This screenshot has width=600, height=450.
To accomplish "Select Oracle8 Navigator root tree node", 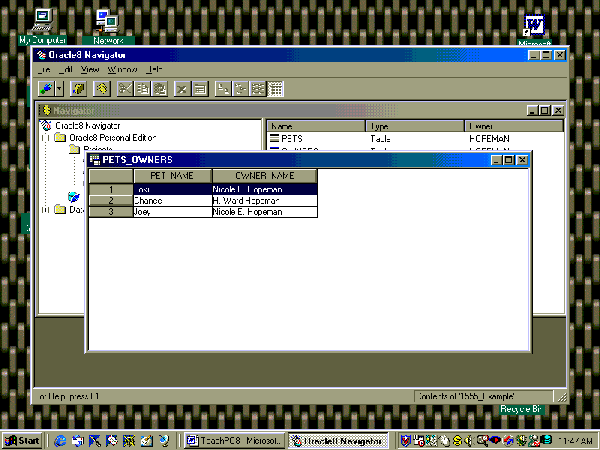I will click(x=87, y=126).
